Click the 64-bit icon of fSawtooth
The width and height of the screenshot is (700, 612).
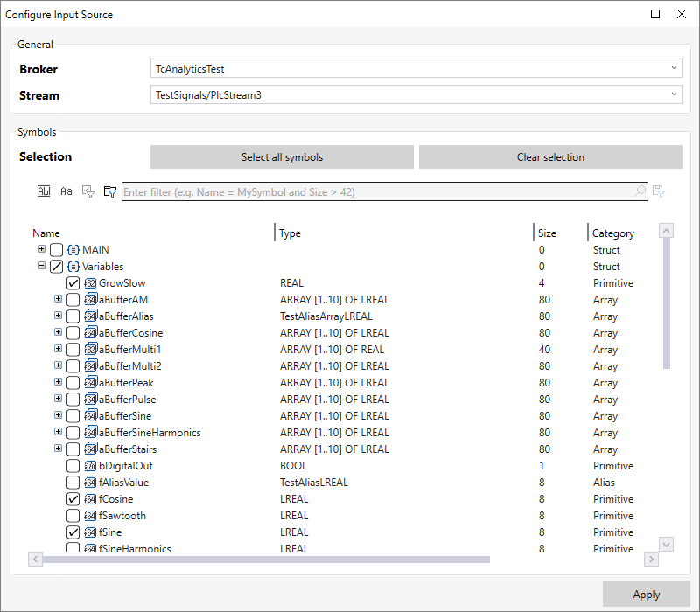[x=90, y=516]
